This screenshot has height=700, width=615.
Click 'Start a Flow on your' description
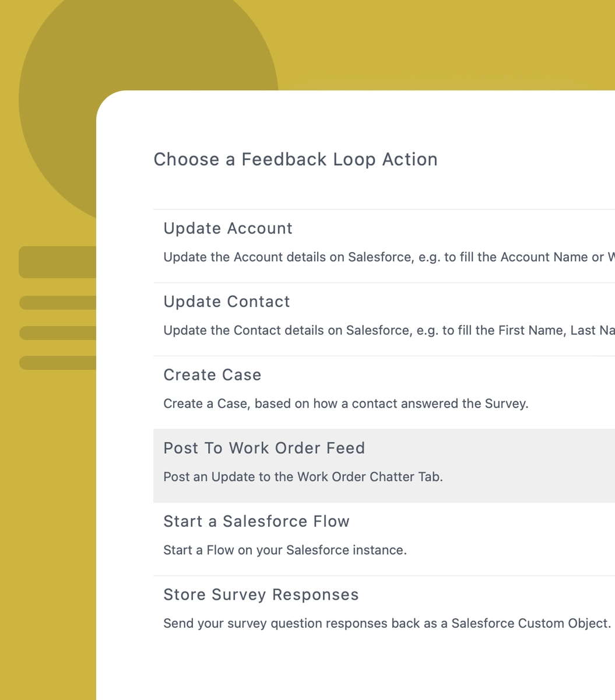pos(285,550)
